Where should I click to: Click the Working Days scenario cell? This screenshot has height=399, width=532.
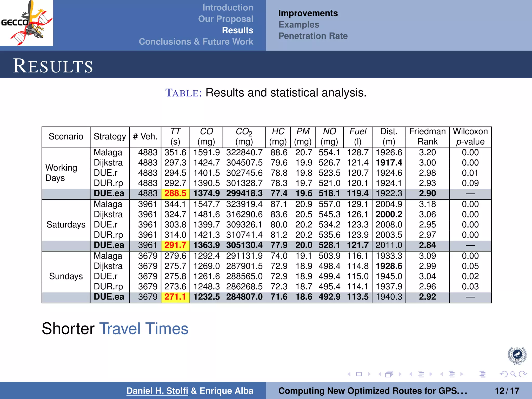tap(61, 173)
